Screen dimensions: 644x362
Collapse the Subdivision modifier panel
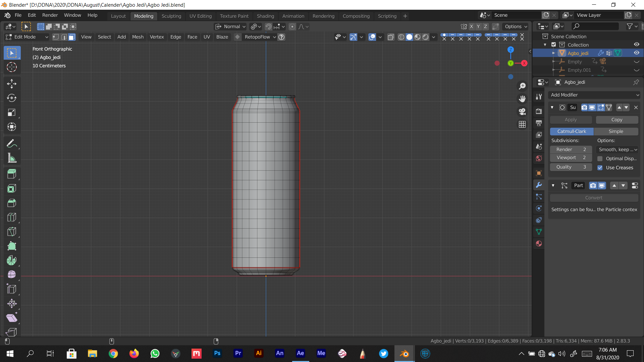click(x=552, y=108)
